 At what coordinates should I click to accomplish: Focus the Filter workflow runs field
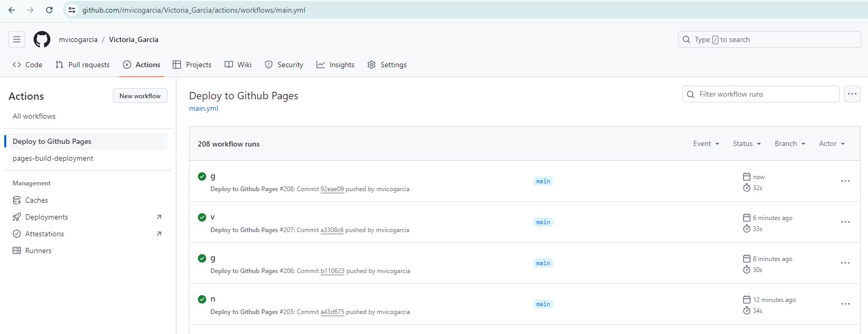click(x=761, y=94)
